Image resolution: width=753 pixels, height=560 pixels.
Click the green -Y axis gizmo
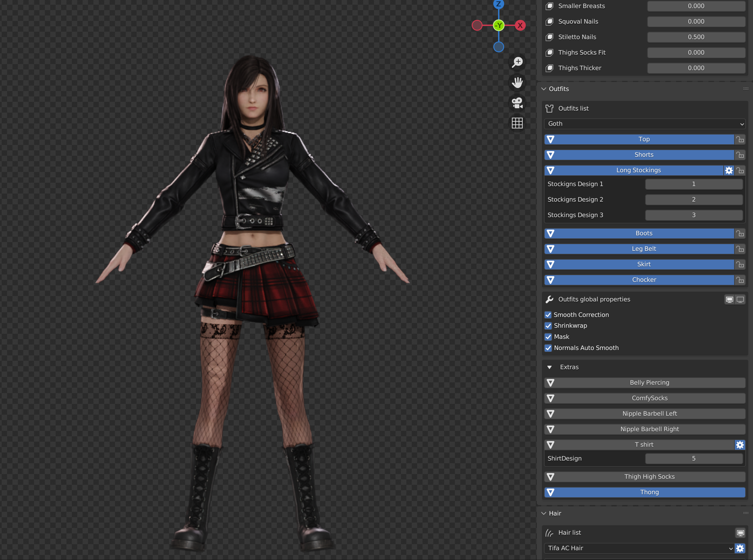[498, 25]
